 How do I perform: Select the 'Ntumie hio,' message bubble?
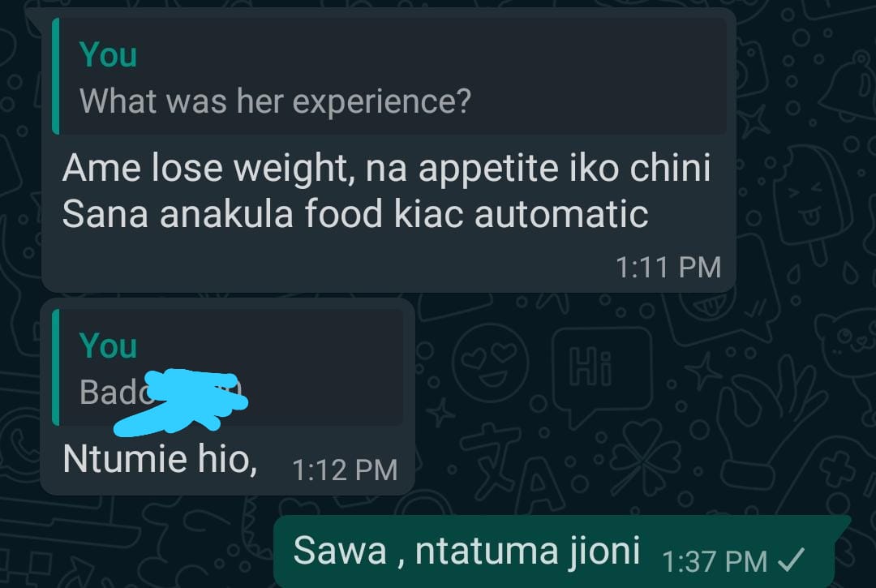(227, 397)
